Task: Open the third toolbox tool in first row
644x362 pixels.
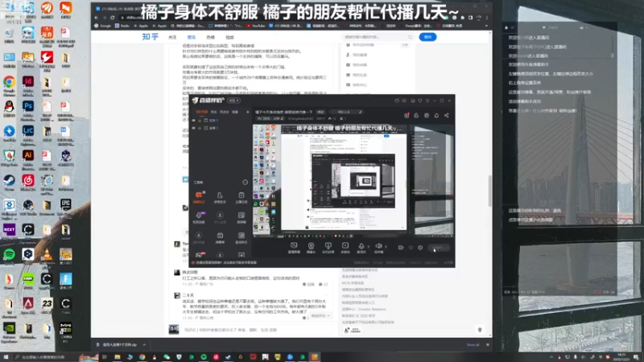Action: (241, 196)
